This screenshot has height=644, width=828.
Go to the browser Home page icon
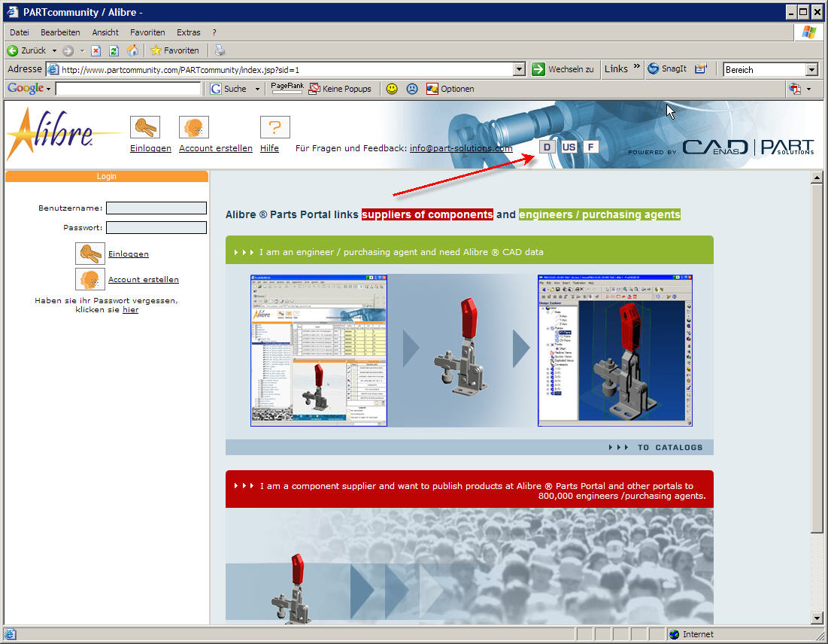point(132,50)
